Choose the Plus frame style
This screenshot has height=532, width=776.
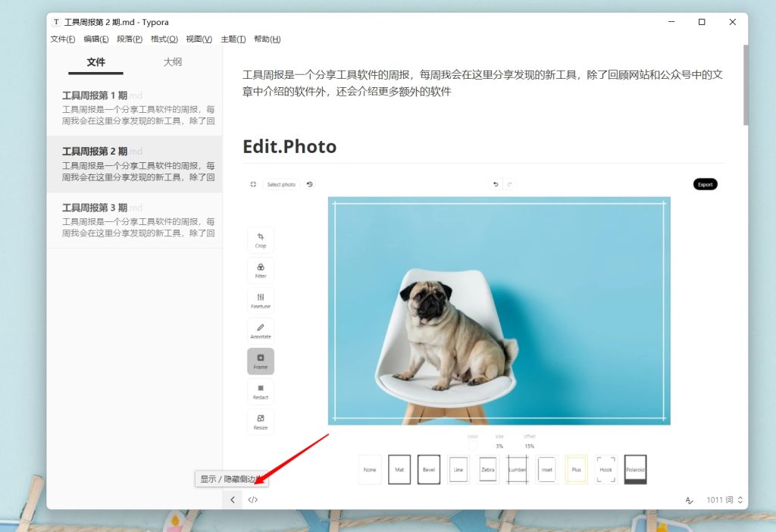(576, 470)
